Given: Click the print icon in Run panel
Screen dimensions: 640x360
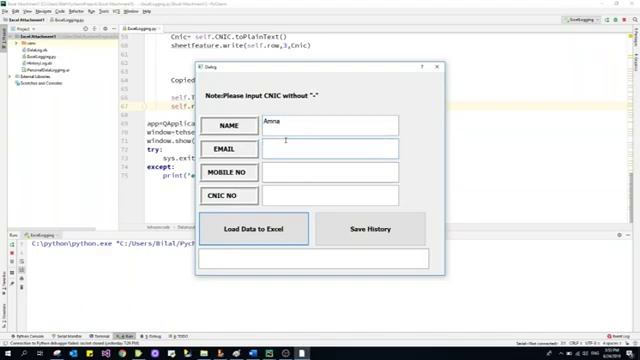Looking at the screenshot, I should [22, 278].
